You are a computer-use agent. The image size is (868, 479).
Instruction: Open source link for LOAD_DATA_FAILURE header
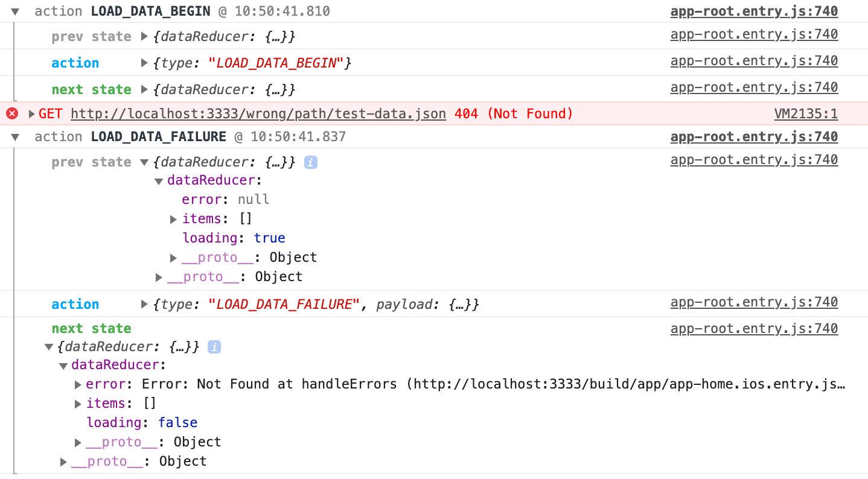tap(754, 136)
